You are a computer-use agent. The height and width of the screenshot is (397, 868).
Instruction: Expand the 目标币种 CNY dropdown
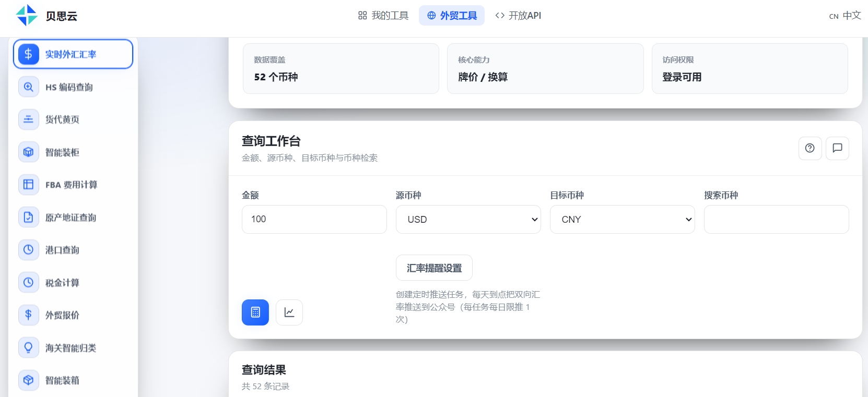coord(623,219)
